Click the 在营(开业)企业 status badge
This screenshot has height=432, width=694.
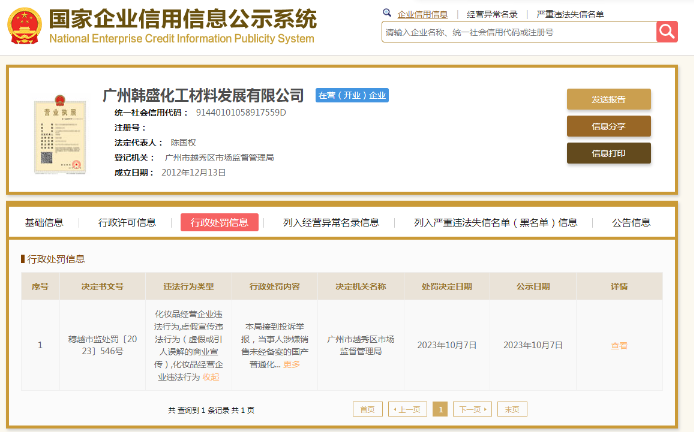point(352,95)
